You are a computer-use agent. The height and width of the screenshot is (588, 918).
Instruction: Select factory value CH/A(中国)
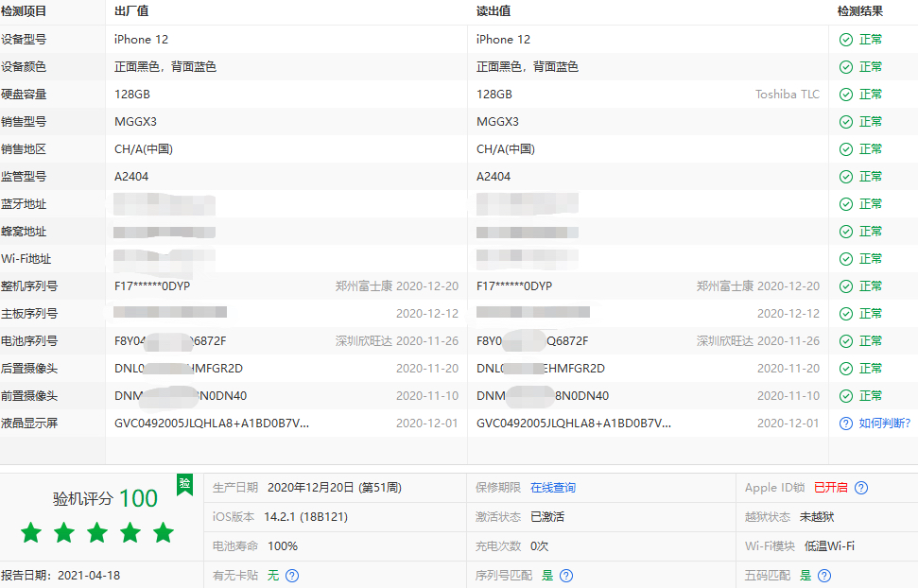point(144,149)
